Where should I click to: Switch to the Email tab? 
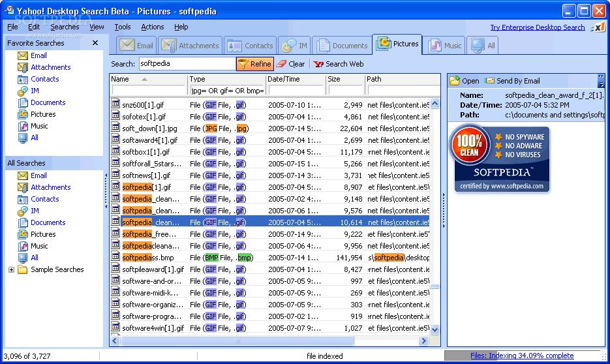pyautogui.click(x=136, y=46)
